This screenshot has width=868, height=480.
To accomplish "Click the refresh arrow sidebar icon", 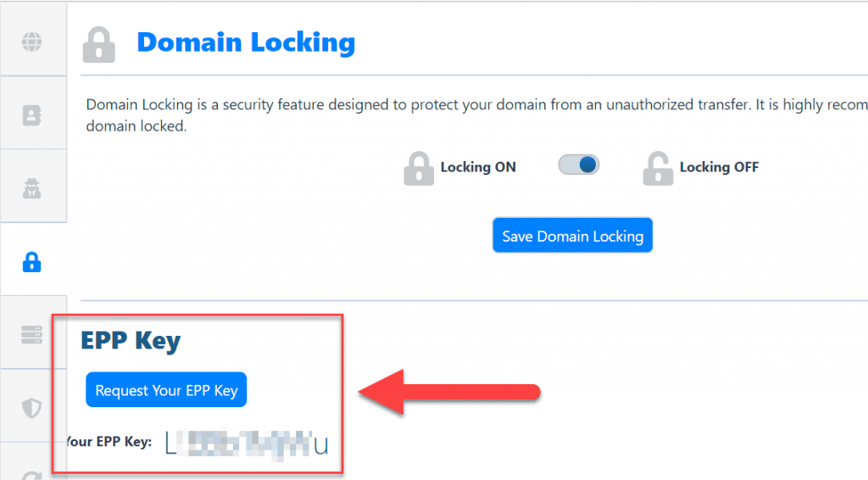I will click(32, 473).
